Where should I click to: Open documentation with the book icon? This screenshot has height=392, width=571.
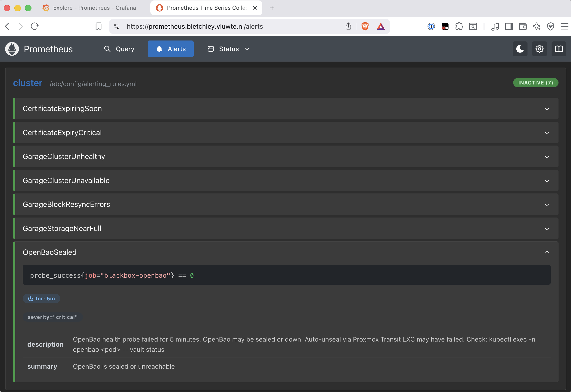pos(559,49)
